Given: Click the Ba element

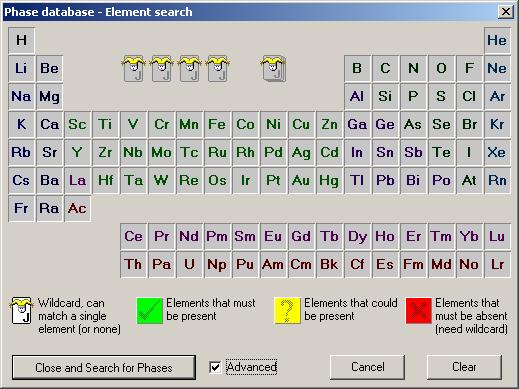Looking at the screenshot, I should 50,180.
